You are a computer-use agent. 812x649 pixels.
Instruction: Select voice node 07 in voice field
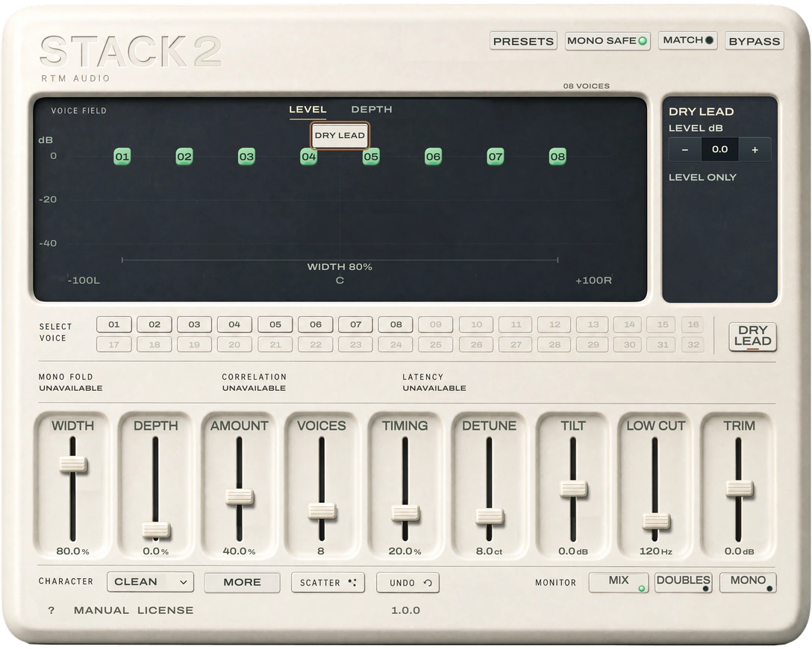click(496, 157)
